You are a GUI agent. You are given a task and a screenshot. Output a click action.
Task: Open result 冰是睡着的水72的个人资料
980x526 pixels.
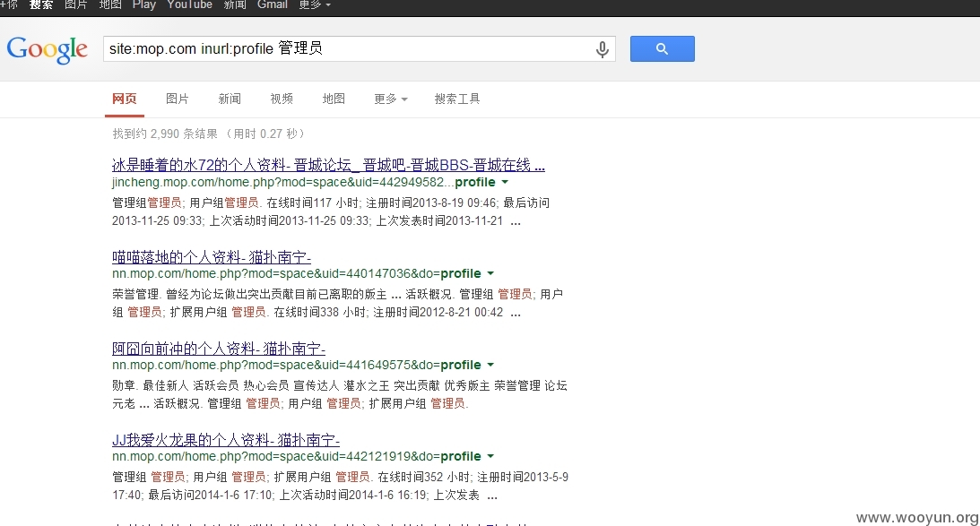328,165
